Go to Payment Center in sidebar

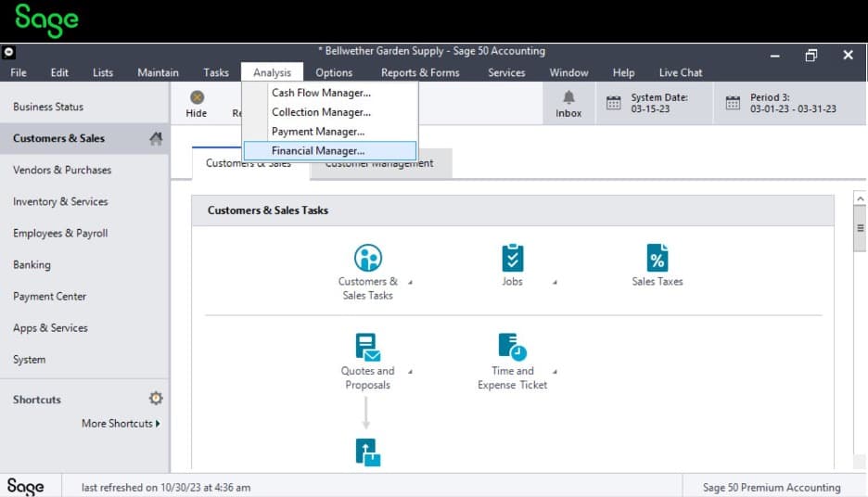[84, 296]
